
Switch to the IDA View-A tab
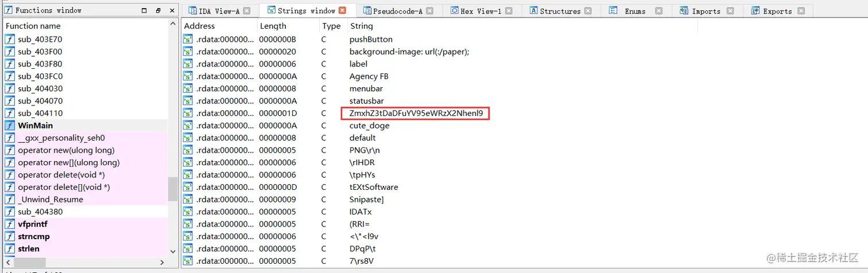(x=219, y=11)
